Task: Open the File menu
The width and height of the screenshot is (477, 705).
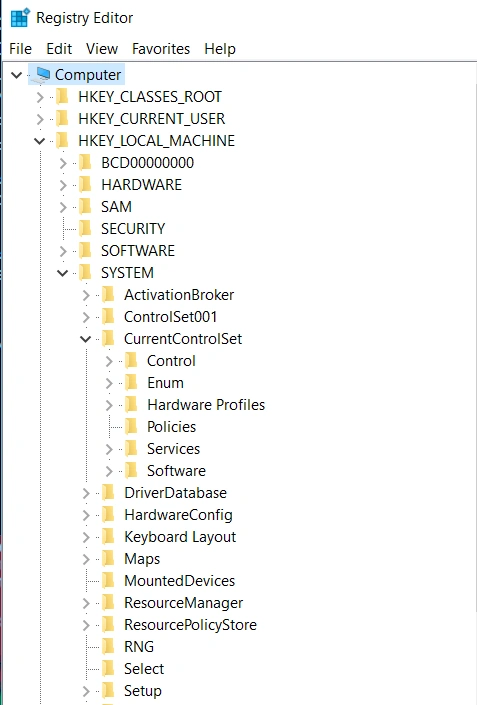Action: pos(21,49)
